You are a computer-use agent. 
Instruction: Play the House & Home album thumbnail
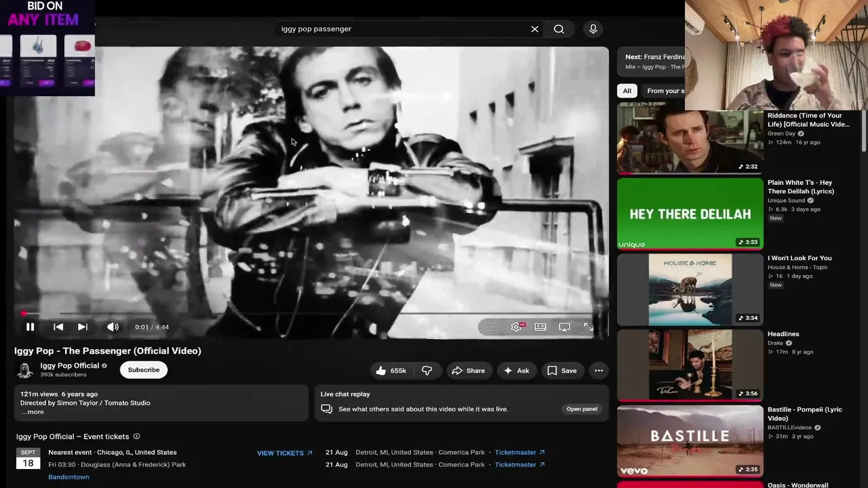point(690,289)
